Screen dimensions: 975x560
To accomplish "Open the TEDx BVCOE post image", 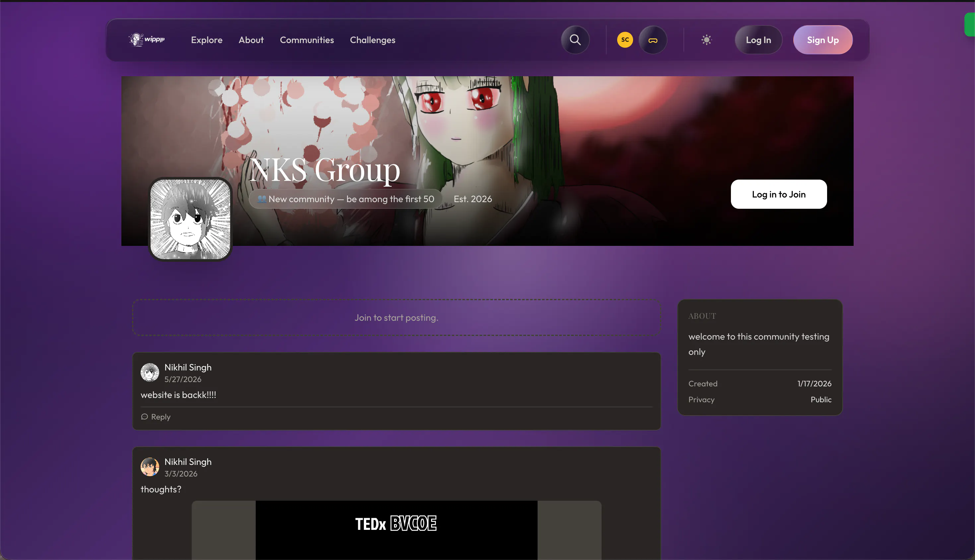I will point(396,530).
